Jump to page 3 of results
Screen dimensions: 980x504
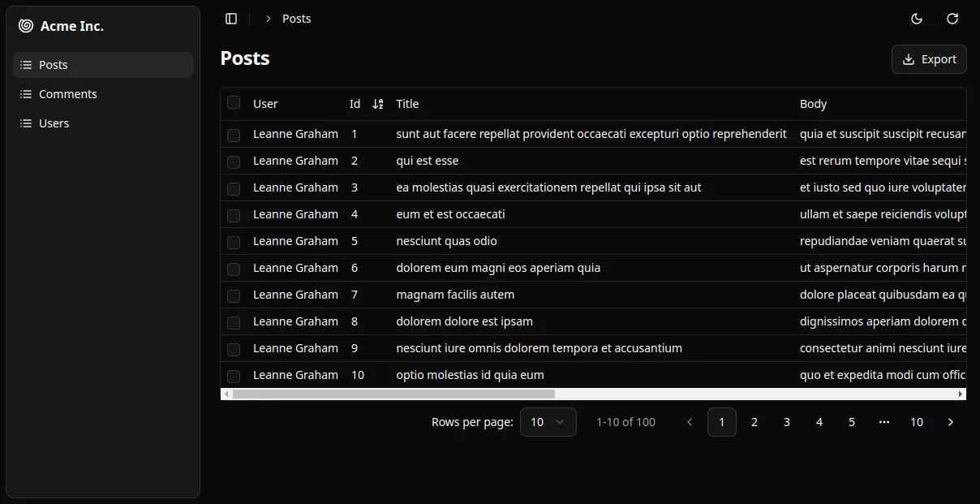(x=787, y=422)
